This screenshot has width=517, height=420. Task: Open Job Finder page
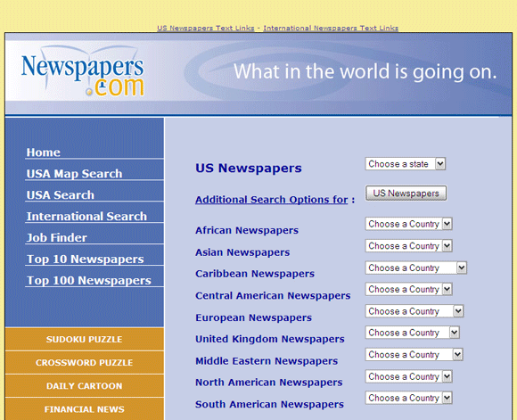point(57,238)
